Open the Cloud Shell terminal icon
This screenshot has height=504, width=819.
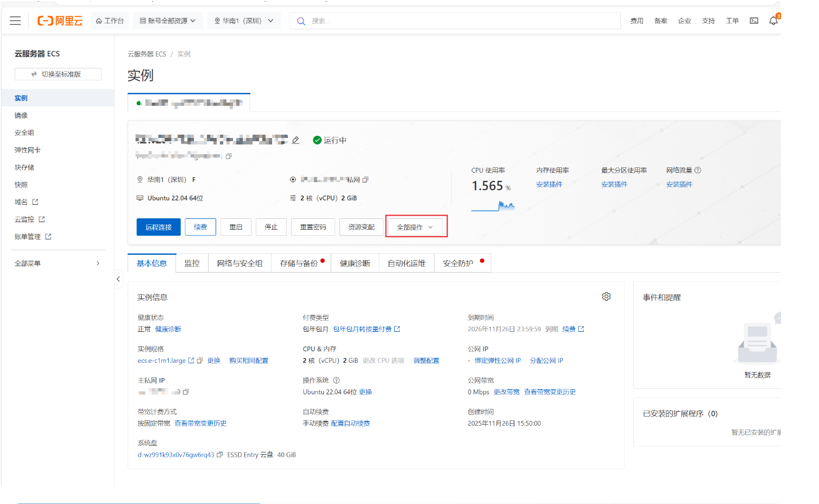point(754,21)
